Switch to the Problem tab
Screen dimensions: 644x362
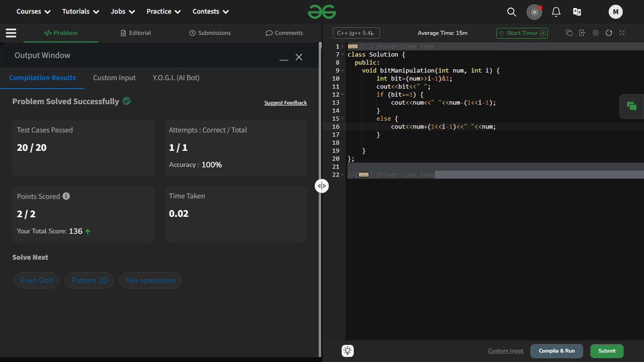[61, 33]
